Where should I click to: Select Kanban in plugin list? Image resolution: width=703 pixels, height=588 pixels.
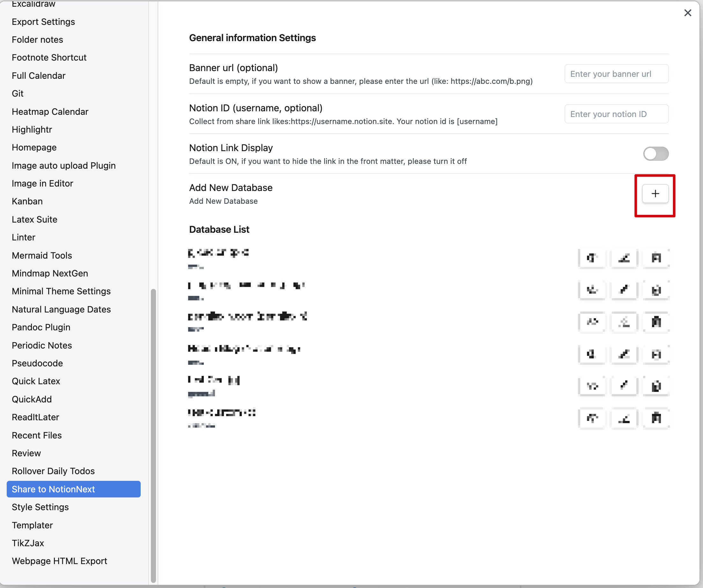pyautogui.click(x=27, y=201)
